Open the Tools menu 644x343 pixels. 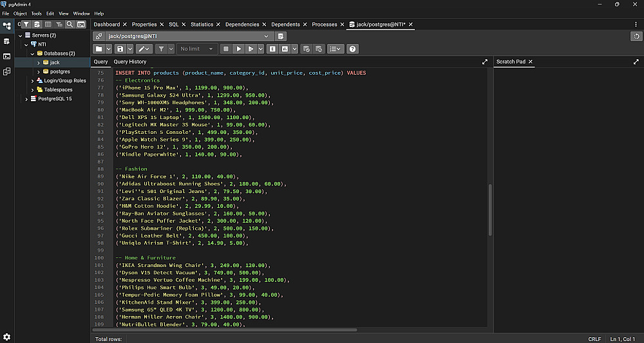(x=36, y=13)
